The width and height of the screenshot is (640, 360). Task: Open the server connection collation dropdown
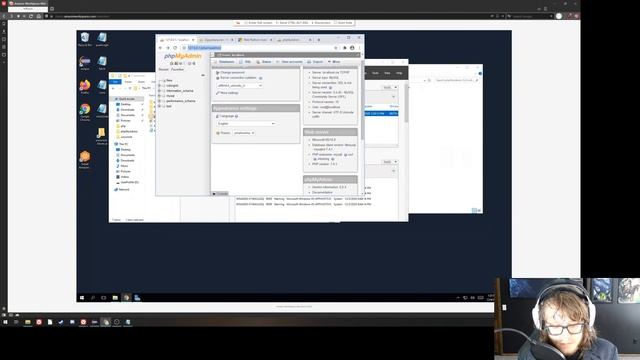pos(240,85)
